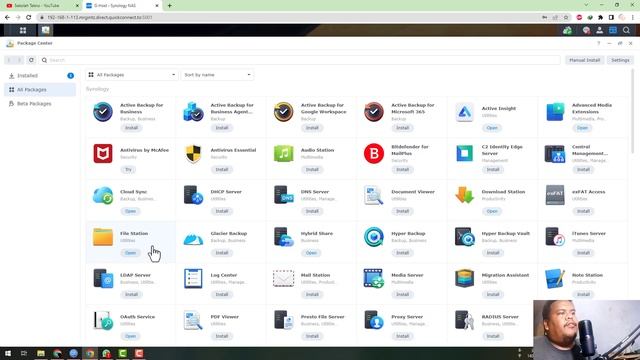Select the Migration Assistant icon
This screenshot has height=360, width=640.
464,278
